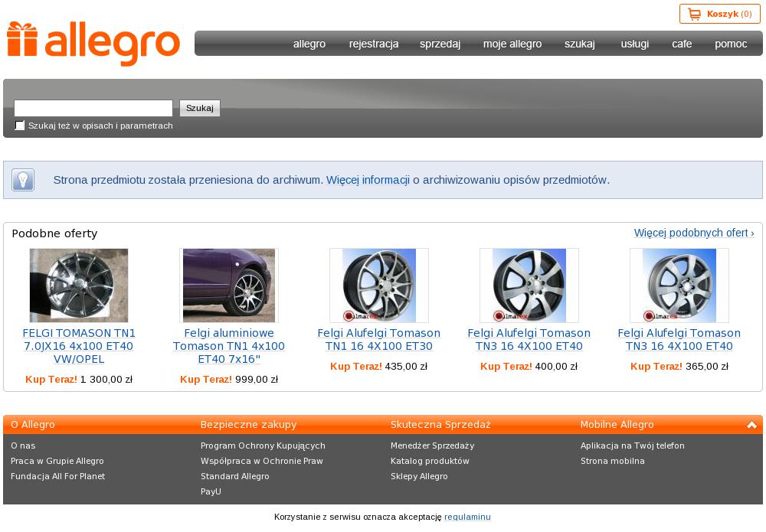This screenshot has width=766, height=532.
Task: Open Więcej podobnych ofert link
Action: pos(694,233)
